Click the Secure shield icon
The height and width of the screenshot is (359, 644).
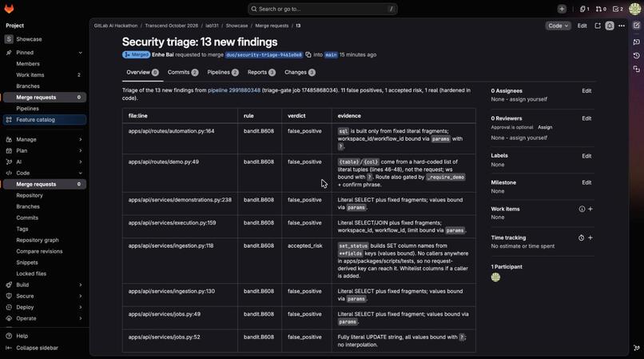point(9,296)
